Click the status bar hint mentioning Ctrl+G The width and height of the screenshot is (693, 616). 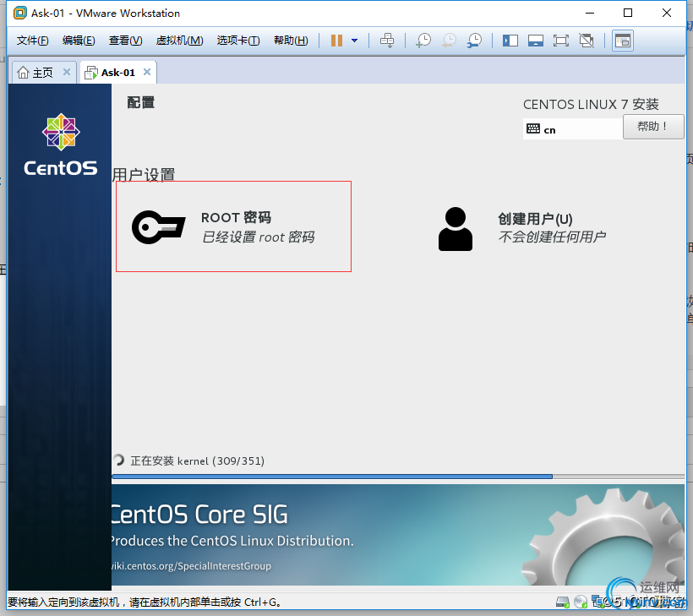coord(145,602)
